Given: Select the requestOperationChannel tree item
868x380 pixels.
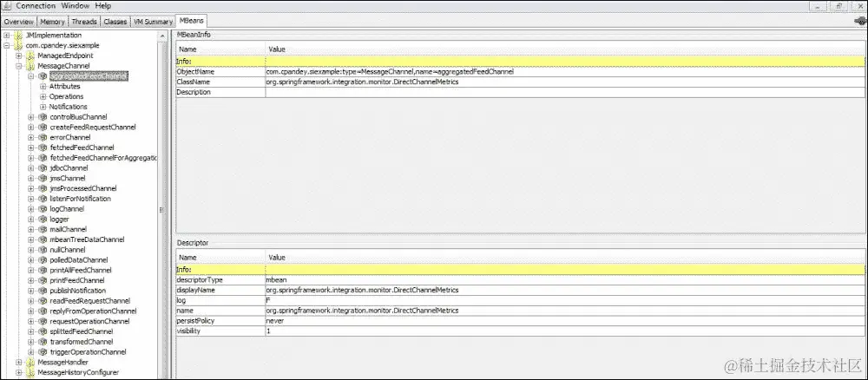Looking at the screenshot, I should coord(89,321).
